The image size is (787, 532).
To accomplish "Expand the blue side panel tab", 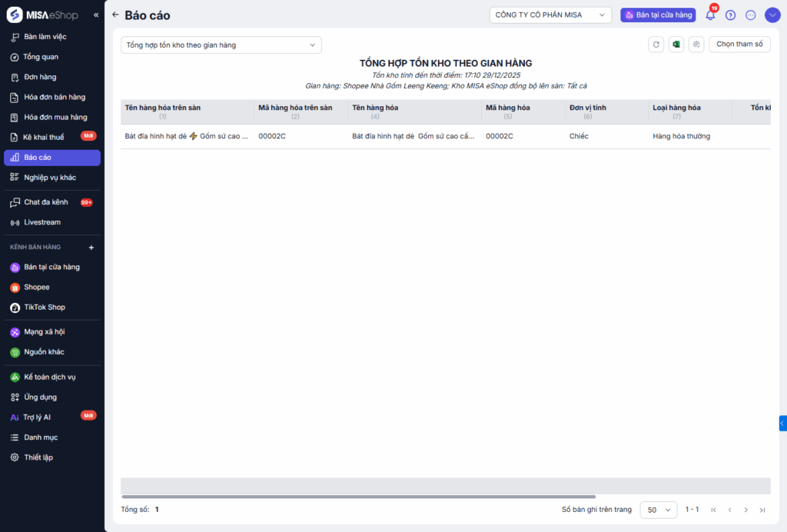I will (783, 423).
